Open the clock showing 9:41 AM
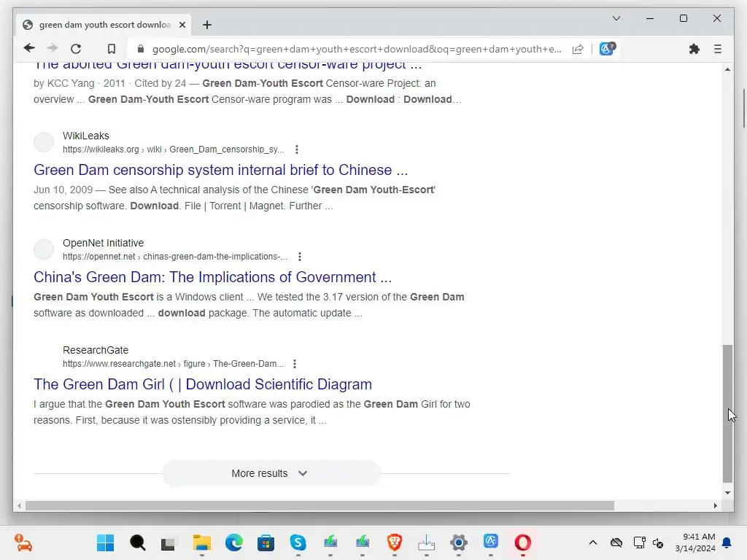747x560 pixels. pos(695,542)
